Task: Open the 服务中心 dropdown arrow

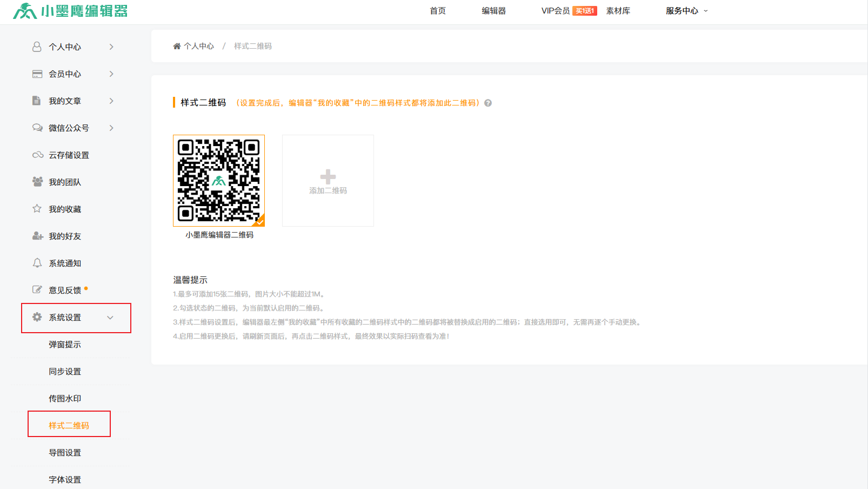Action: [706, 11]
